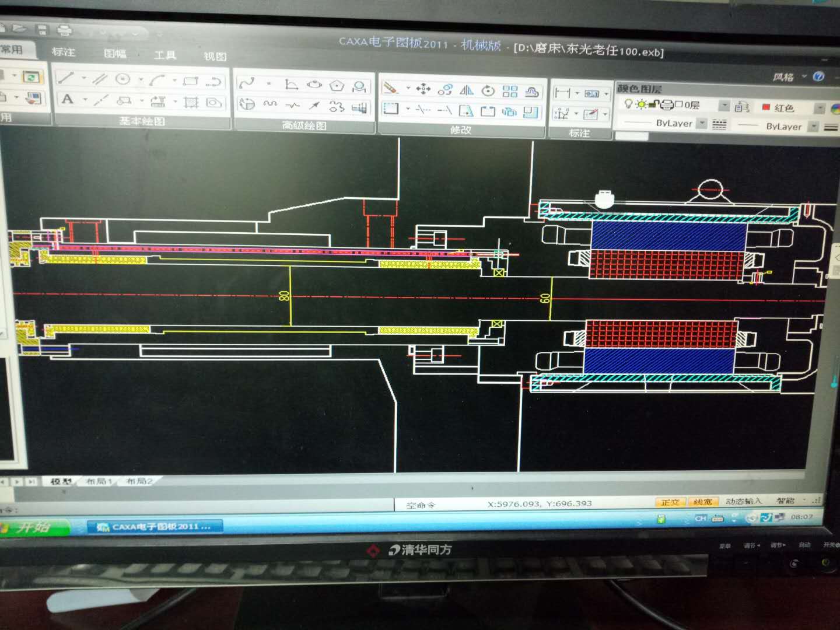Image resolution: width=840 pixels, height=630 pixels.
Task: Switch to the 标注 ribbon tab
Action: coord(63,52)
